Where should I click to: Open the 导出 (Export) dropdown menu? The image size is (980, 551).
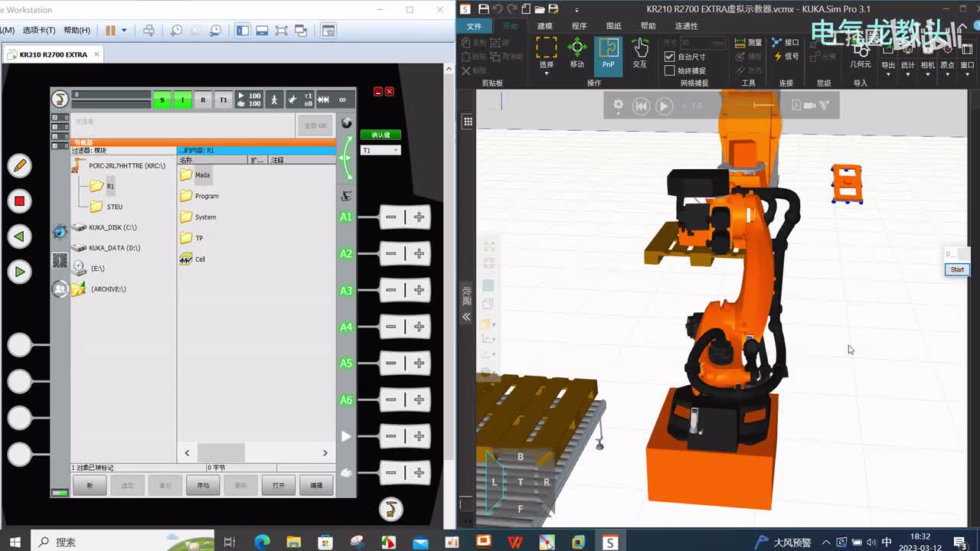coord(887,65)
